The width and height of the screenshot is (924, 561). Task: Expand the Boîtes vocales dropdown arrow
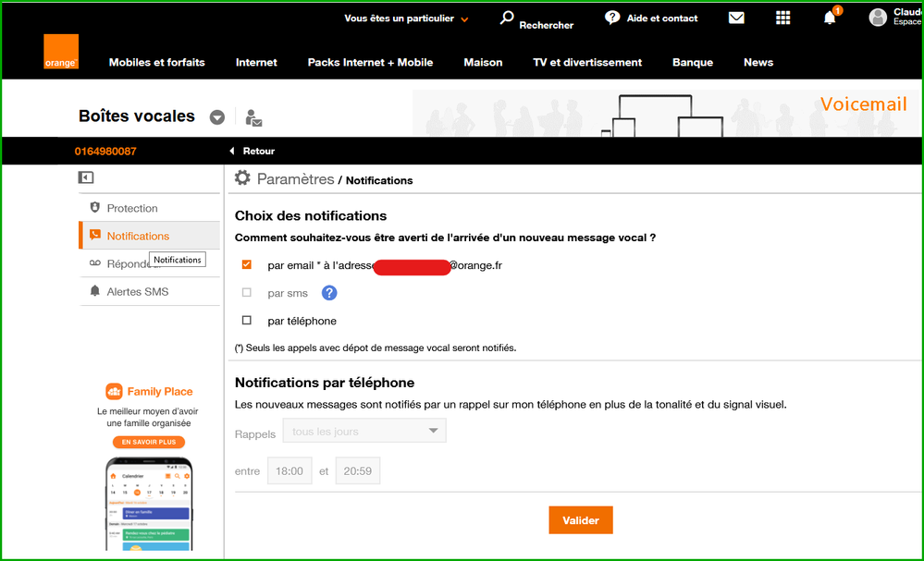[217, 117]
